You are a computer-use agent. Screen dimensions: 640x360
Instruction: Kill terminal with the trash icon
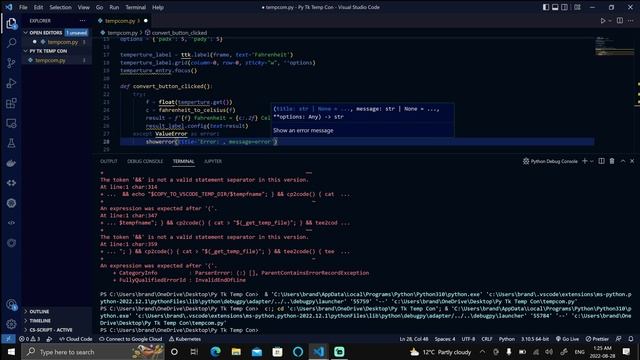tap(612, 161)
